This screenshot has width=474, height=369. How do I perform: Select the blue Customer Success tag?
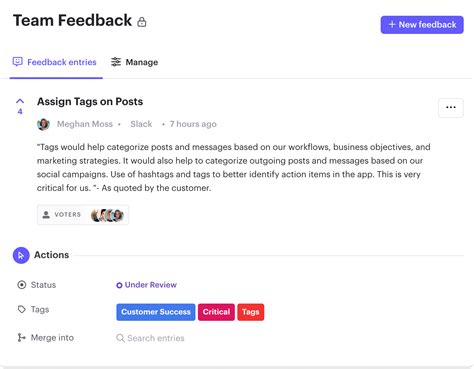coord(156,312)
